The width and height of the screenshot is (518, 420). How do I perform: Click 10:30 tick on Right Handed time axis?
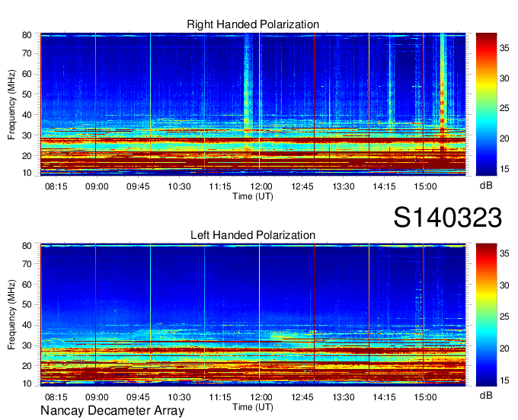(x=179, y=186)
